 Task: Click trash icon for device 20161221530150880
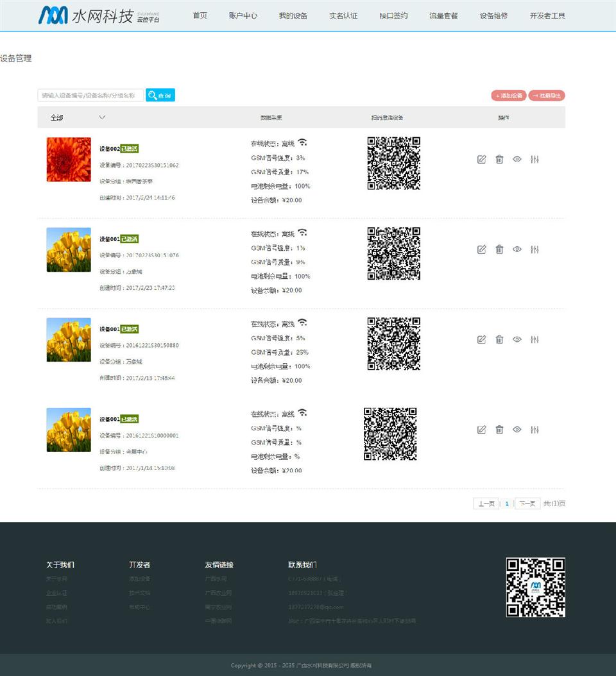(499, 340)
